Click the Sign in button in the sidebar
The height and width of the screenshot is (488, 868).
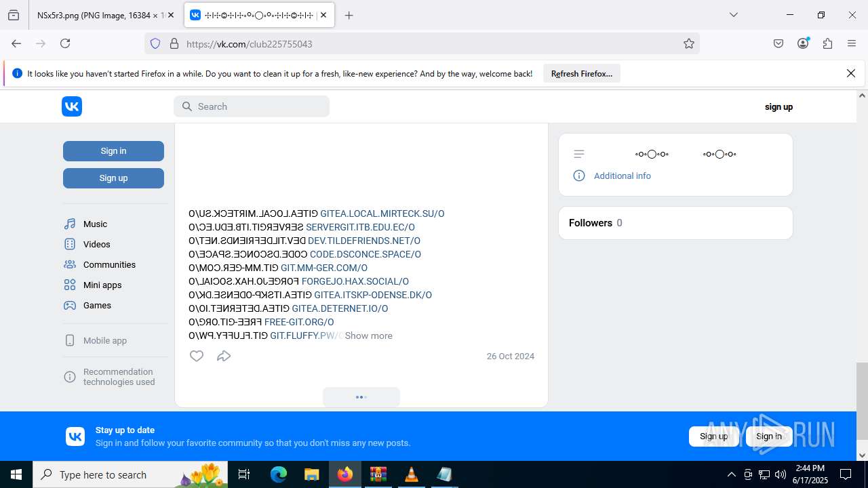113,151
